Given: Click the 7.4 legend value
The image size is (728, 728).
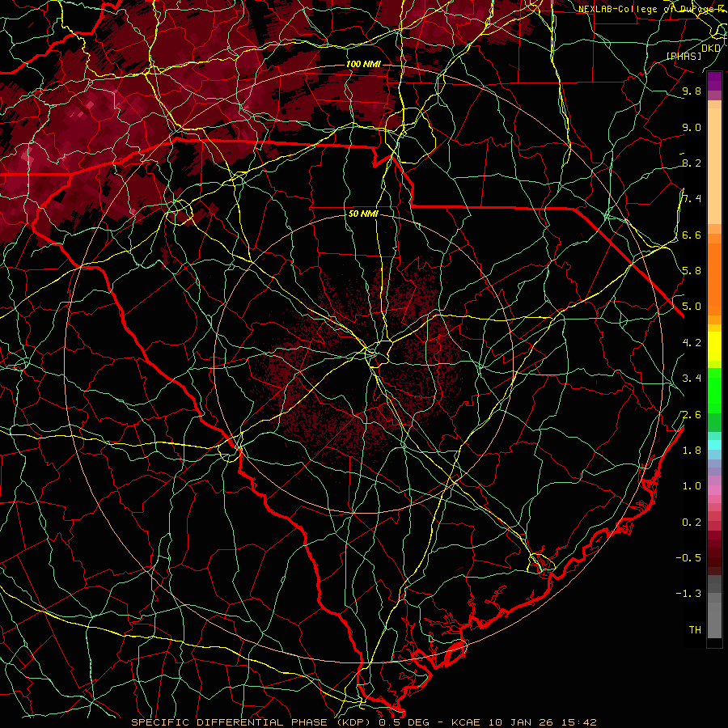Looking at the screenshot, I should (x=692, y=199).
